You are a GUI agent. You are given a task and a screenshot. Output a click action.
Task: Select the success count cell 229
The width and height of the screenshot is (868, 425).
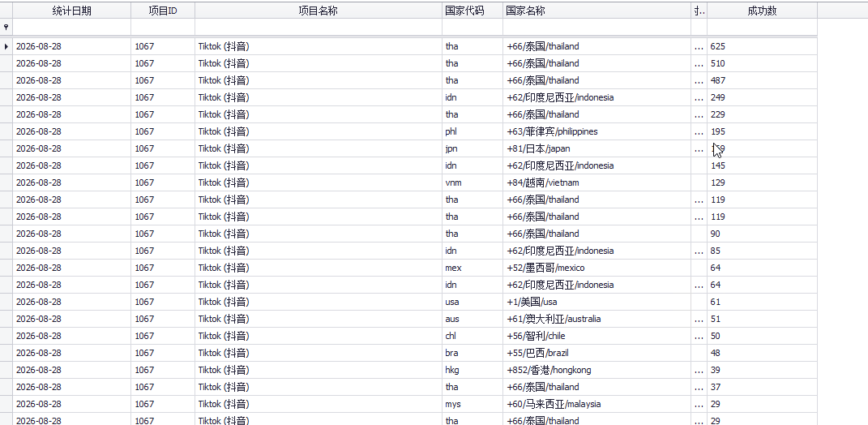click(x=763, y=114)
